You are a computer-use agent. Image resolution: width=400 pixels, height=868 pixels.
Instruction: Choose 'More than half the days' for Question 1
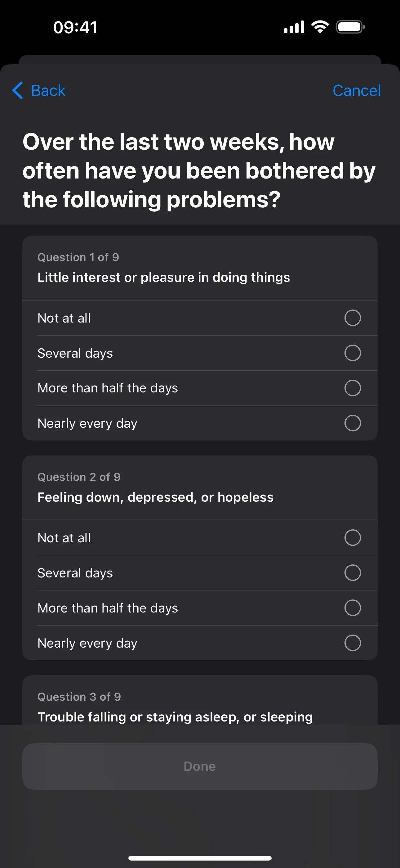tap(200, 388)
